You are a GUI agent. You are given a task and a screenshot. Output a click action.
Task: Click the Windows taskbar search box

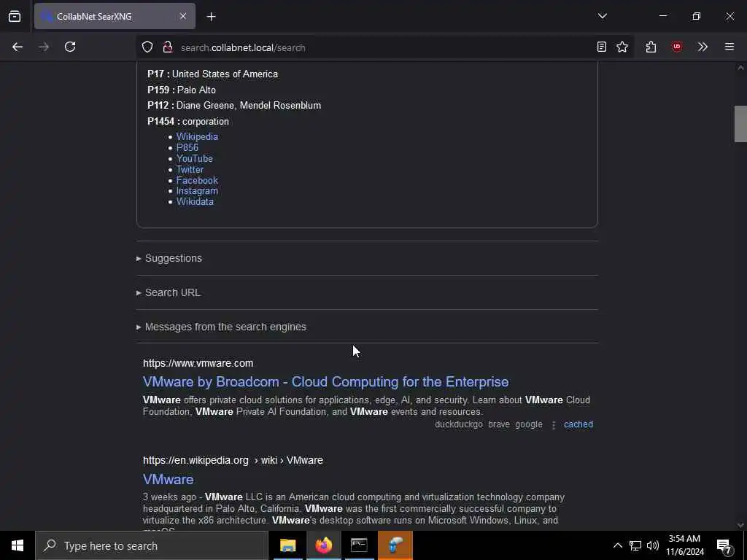click(152, 545)
